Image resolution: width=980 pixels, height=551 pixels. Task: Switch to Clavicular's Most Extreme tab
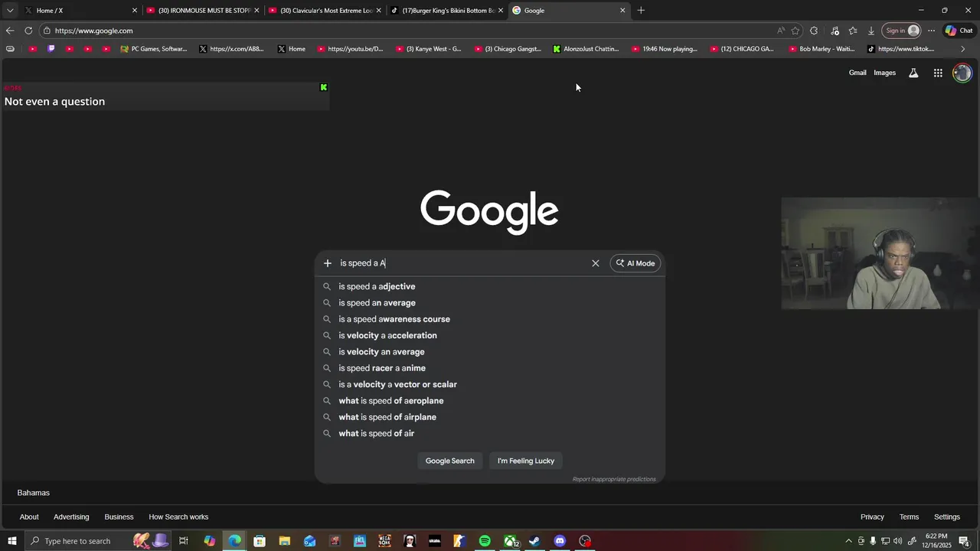click(325, 11)
